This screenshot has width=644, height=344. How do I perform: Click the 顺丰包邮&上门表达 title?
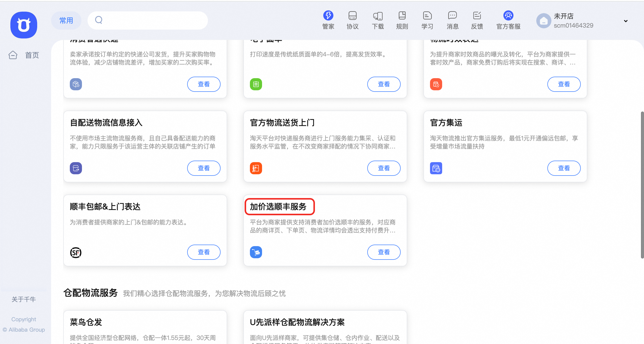click(x=105, y=207)
